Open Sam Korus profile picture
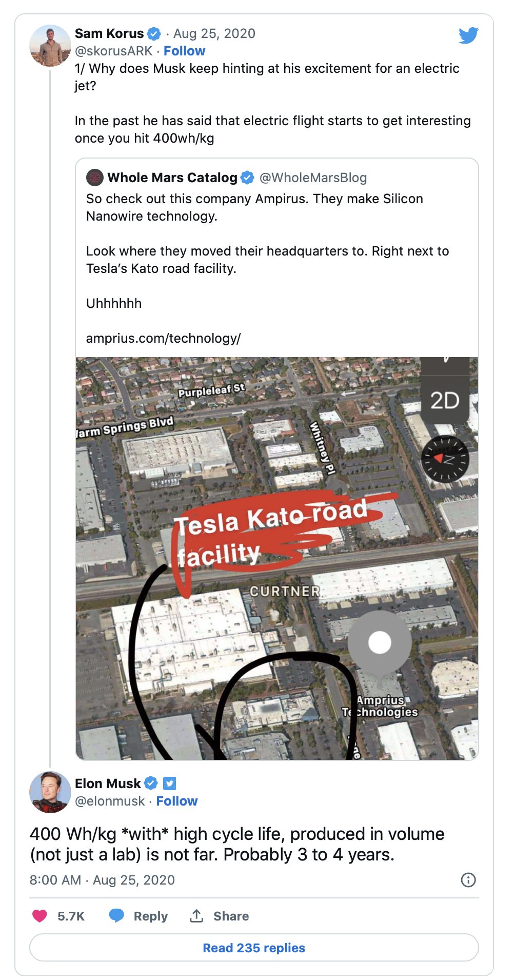The height and width of the screenshot is (980, 515). tap(50, 46)
